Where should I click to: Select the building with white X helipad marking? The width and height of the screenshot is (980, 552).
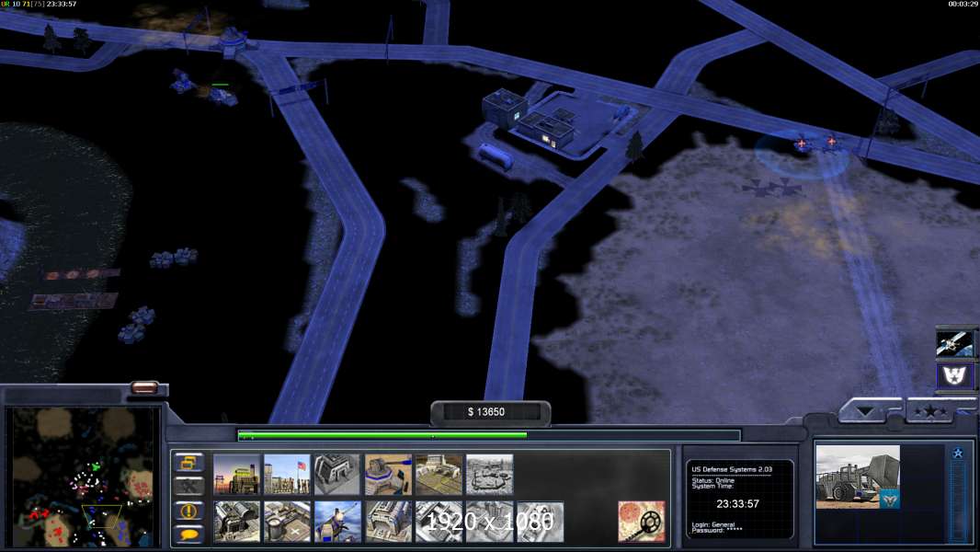tap(287, 522)
